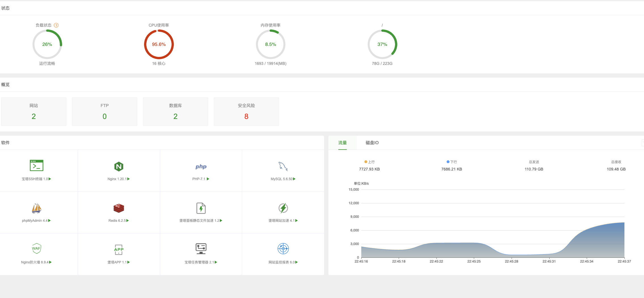
Task: Click the 网站监控报表 target icon
Action: tap(283, 249)
